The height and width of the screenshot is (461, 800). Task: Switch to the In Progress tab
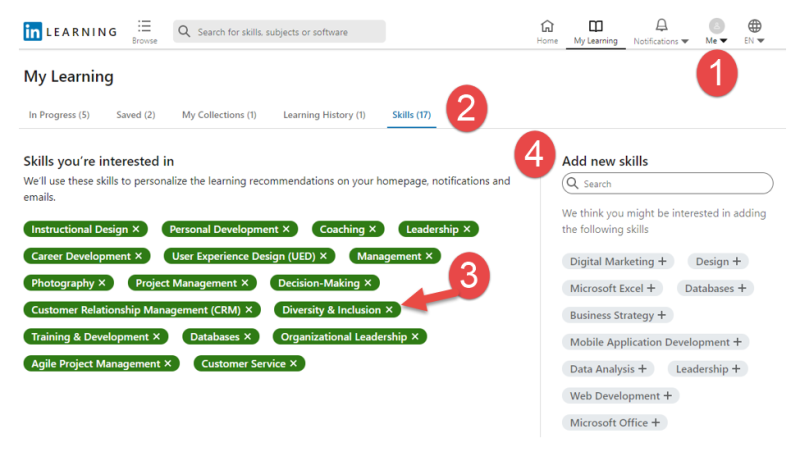[59, 115]
